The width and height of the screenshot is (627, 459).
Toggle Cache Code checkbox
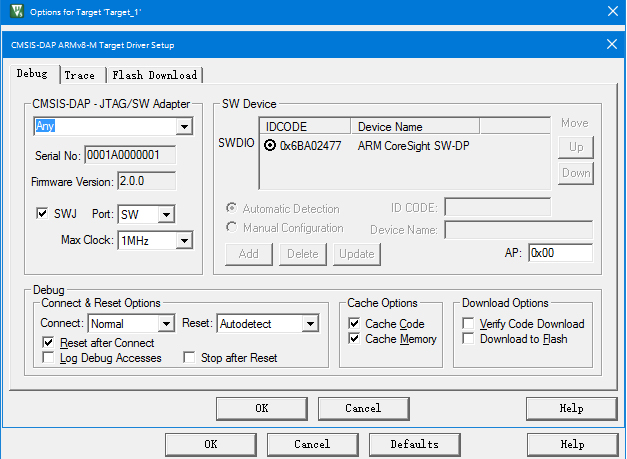354,323
